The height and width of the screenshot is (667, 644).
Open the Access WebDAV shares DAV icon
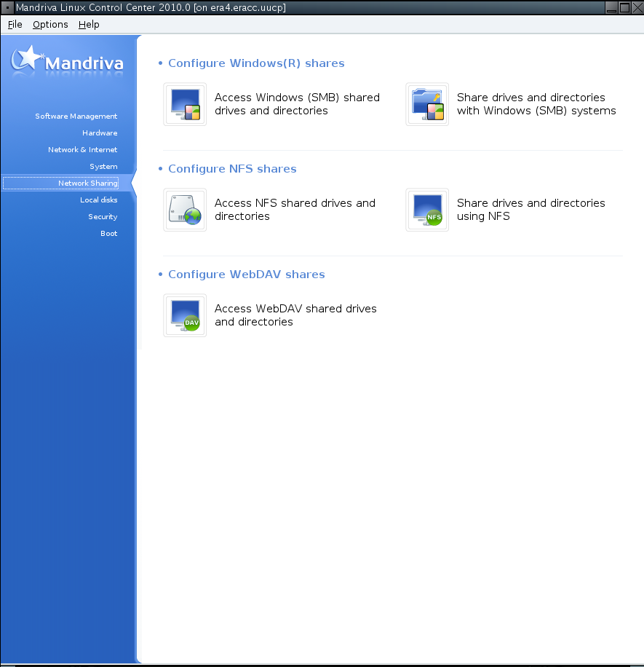[x=185, y=315]
